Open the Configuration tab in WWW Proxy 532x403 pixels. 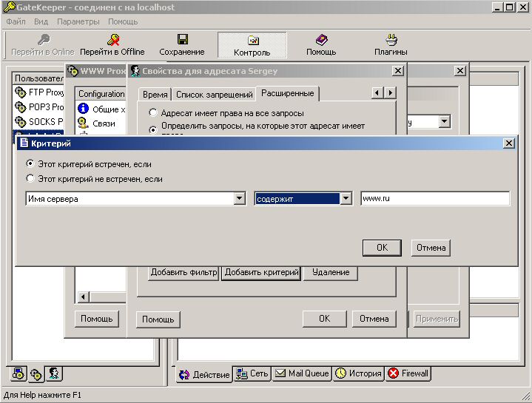pyautogui.click(x=101, y=94)
